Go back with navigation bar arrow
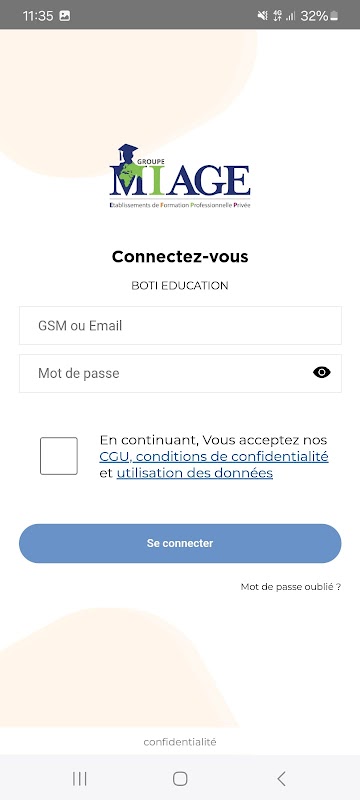Image resolution: width=360 pixels, height=800 pixels. (281, 779)
